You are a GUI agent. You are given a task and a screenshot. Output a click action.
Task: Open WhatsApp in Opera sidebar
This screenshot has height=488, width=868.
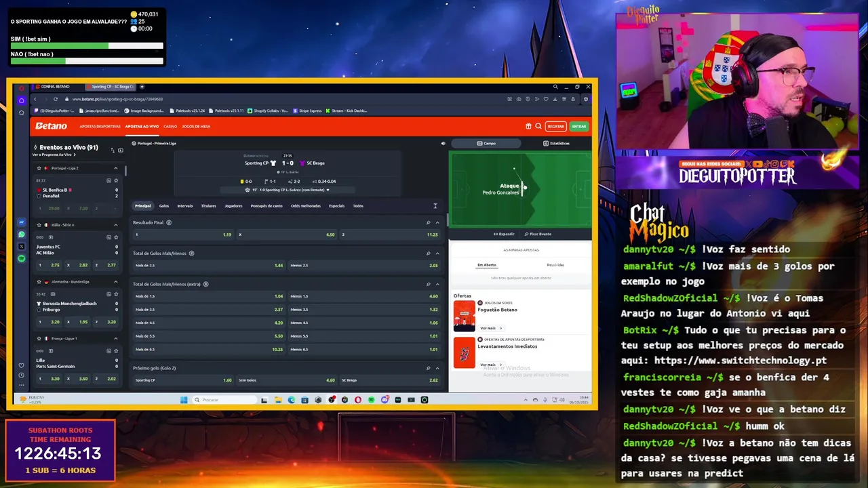pos(22,235)
